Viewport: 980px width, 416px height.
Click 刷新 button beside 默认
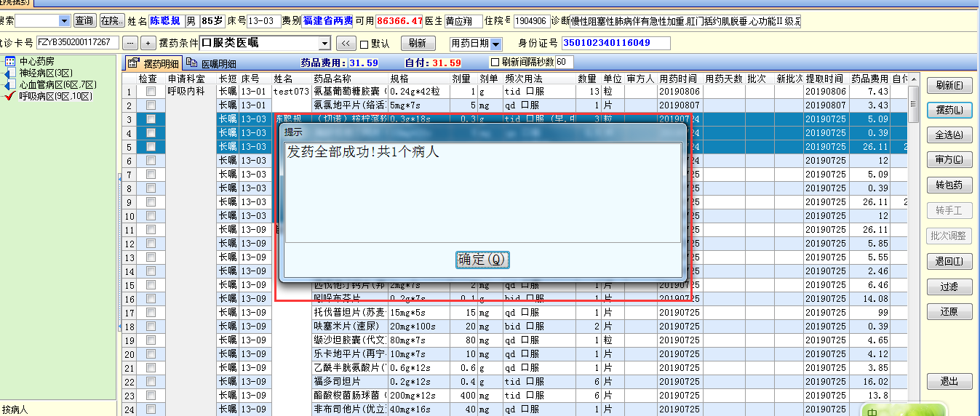point(417,44)
